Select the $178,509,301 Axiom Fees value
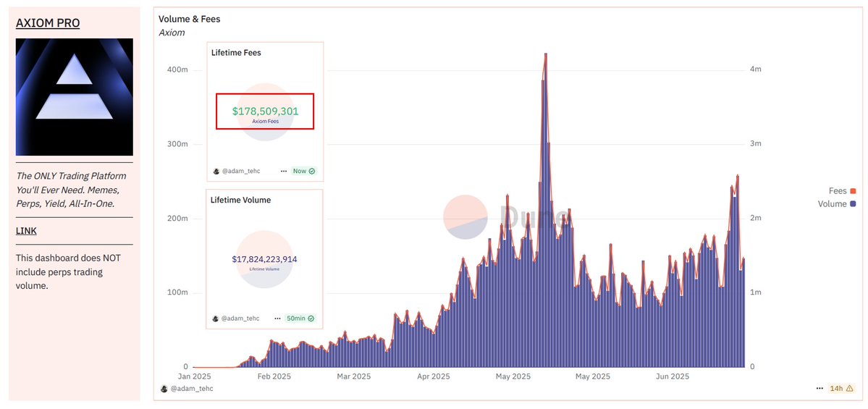 pyautogui.click(x=265, y=111)
